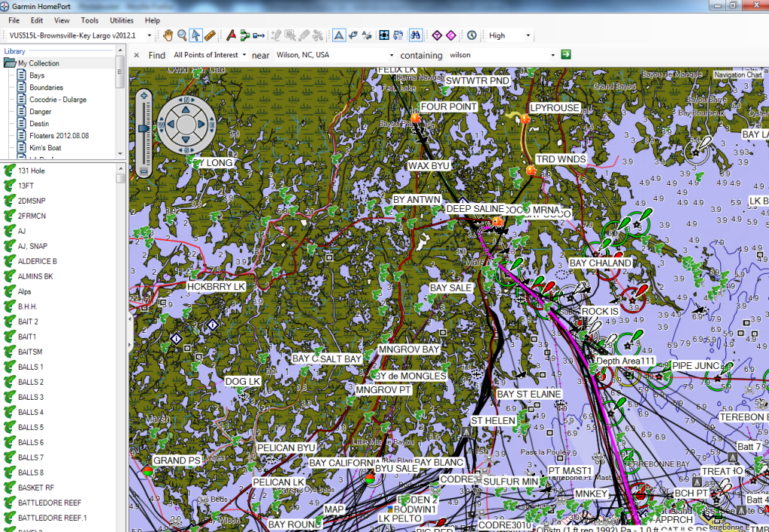The width and height of the screenshot is (769, 532).
Task: Select My Collection folder
Action: (x=38, y=63)
